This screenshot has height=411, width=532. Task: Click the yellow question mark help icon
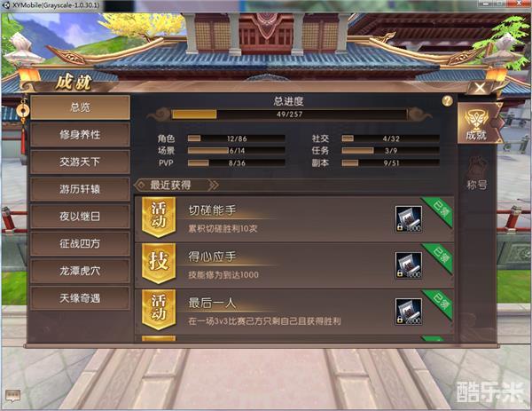click(x=447, y=101)
